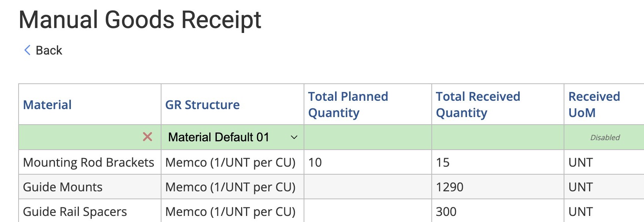Click the Total Planned Quantity filter cell
This screenshot has width=644, height=222.
tap(367, 137)
